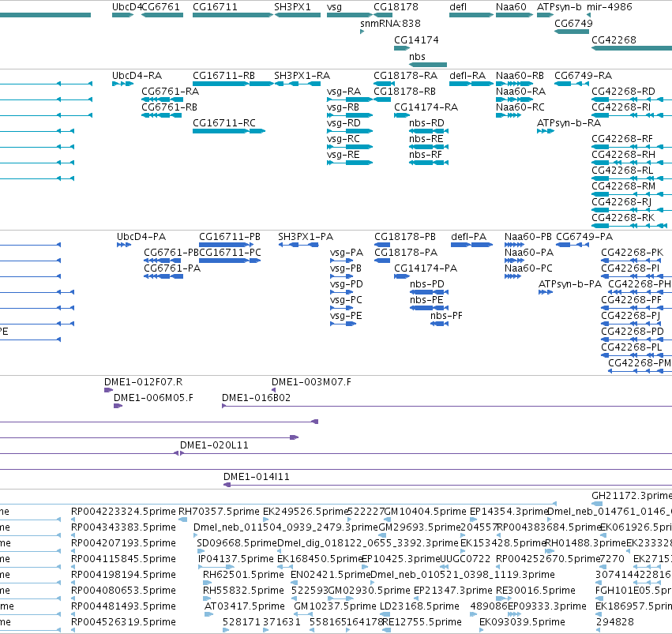Select the RE30016.5prime EST label
Image resolution: width=672 pixels, height=634 pixels.
(x=535, y=591)
